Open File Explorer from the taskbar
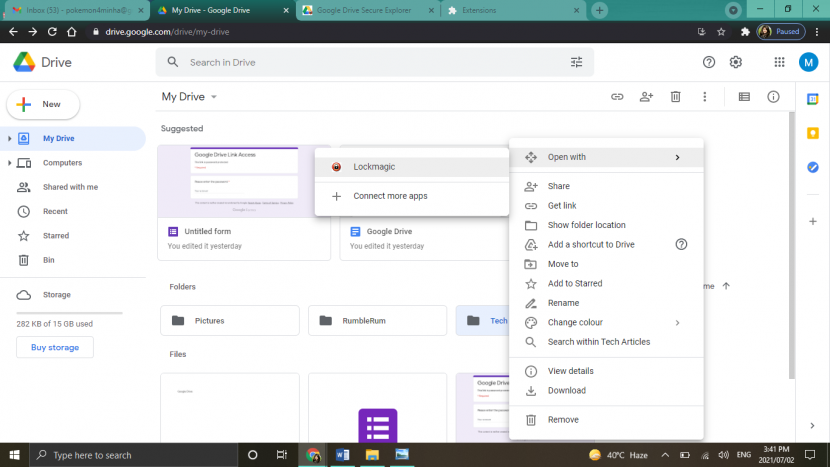 coord(372,455)
